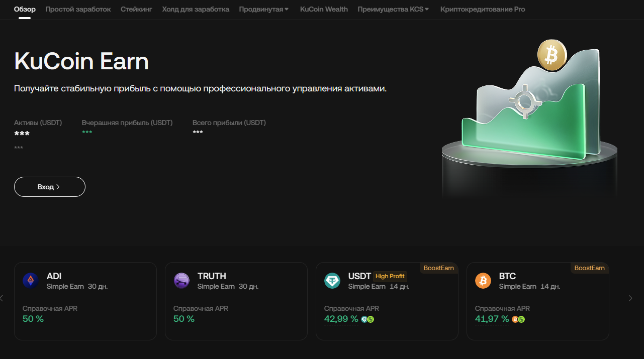Expand the Преимущества KCS dropdown menu

(393, 9)
